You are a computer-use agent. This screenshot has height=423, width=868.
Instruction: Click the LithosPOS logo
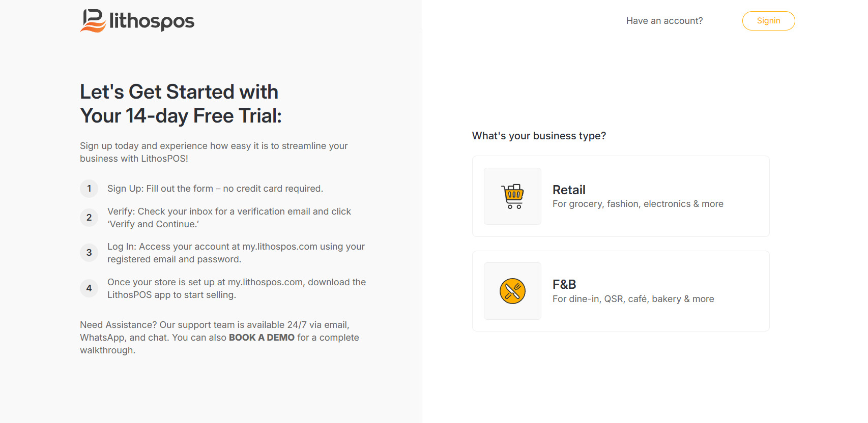pyautogui.click(x=137, y=21)
